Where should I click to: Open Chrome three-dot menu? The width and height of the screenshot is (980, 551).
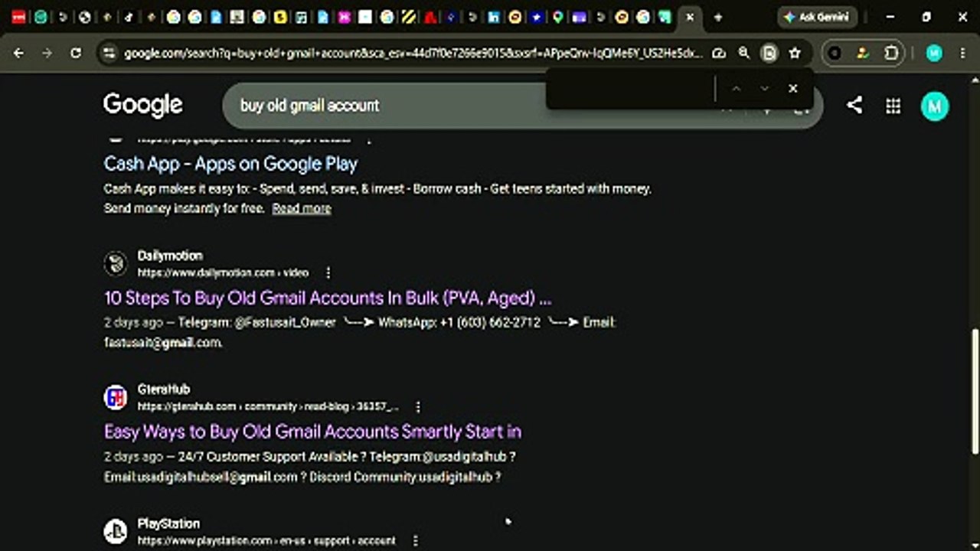point(962,53)
